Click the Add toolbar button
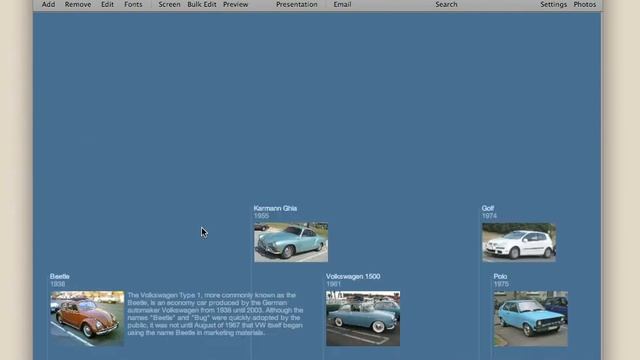Viewport: 640px width, 360px height. [x=48, y=4]
